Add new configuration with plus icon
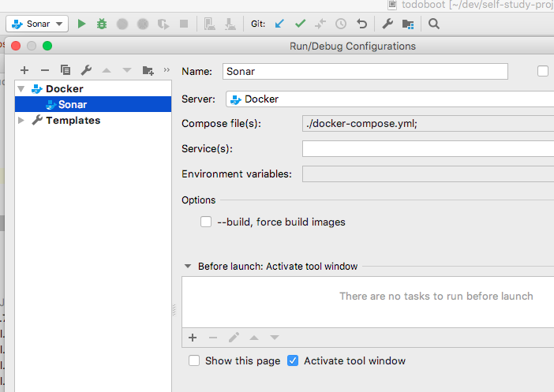554x392 pixels. (24, 70)
